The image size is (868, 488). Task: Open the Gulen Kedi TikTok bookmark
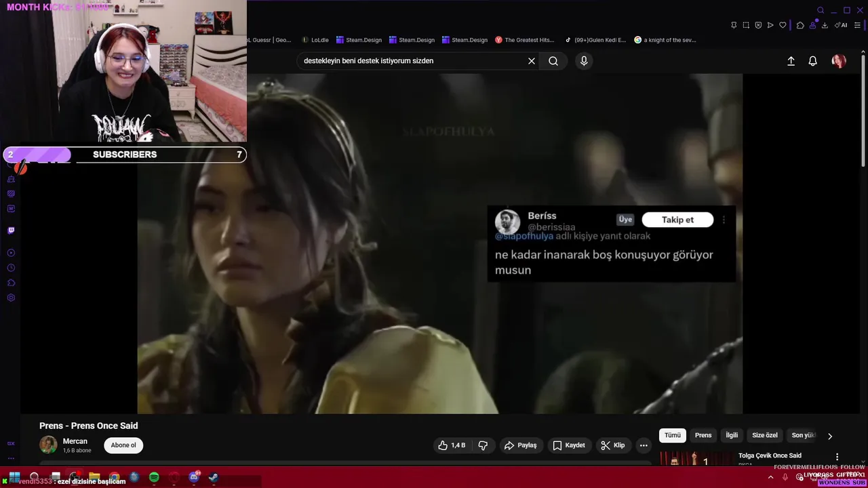pyautogui.click(x=595, y=40)
